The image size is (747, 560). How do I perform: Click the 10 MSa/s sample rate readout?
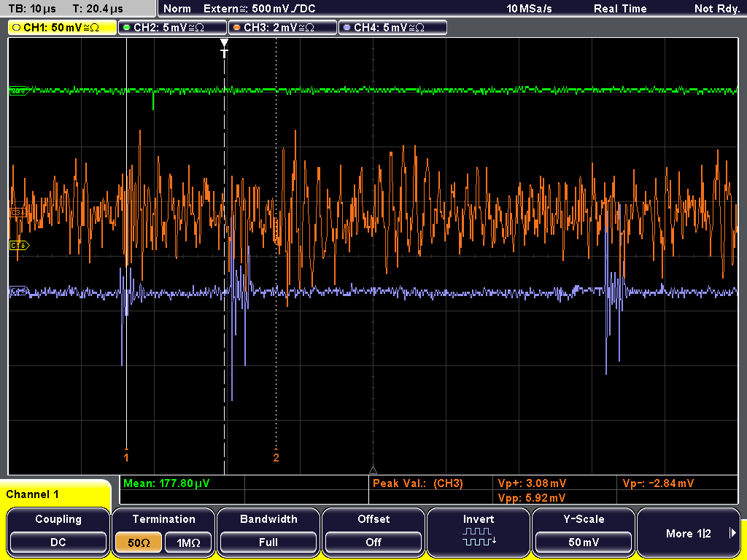529,9
